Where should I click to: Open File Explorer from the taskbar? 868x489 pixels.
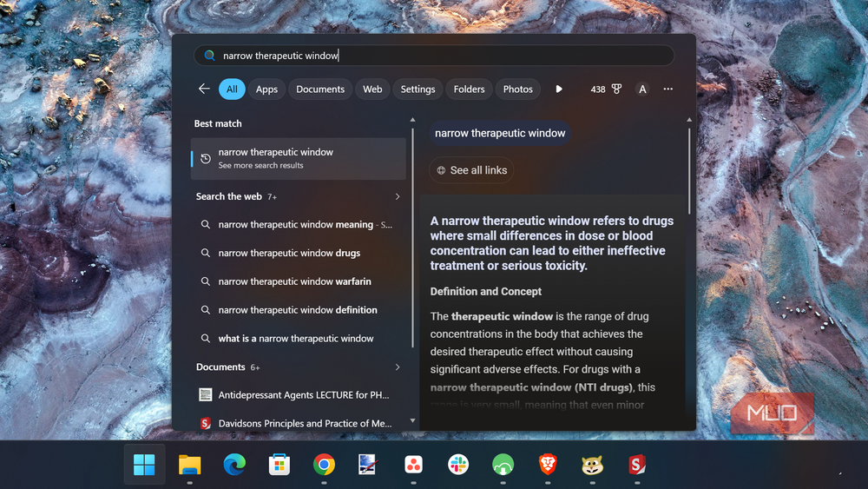point(189,465)
